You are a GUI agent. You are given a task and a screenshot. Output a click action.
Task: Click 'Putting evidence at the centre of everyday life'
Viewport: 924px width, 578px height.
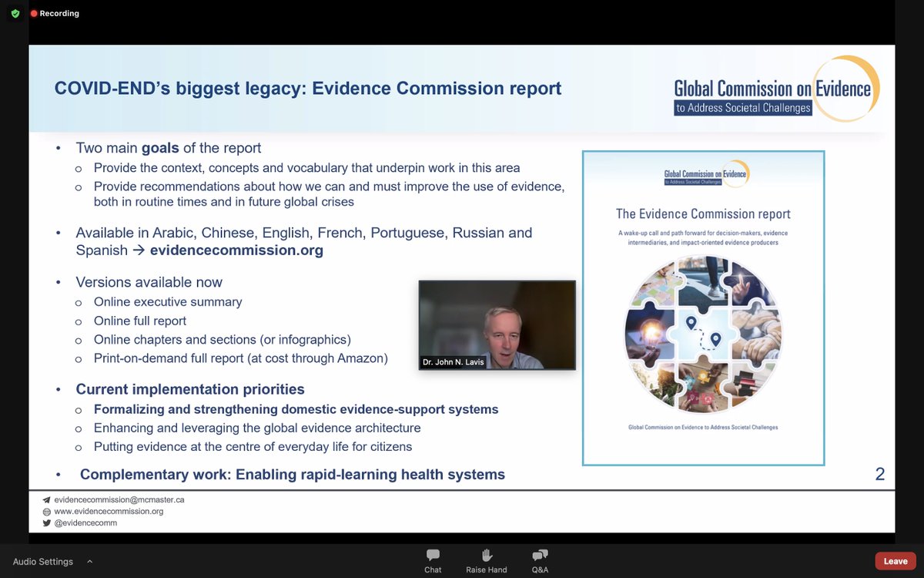click(x=253, y=446)
